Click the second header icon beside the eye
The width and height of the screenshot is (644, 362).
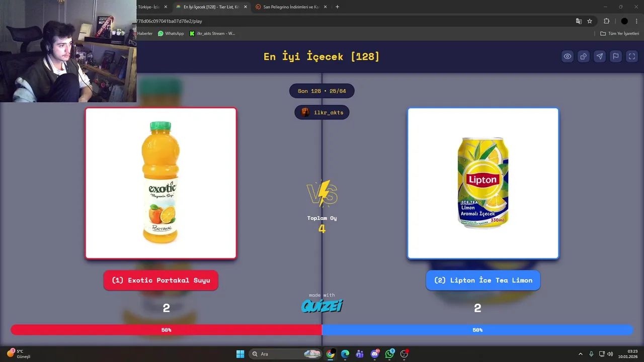pos(584,56)
